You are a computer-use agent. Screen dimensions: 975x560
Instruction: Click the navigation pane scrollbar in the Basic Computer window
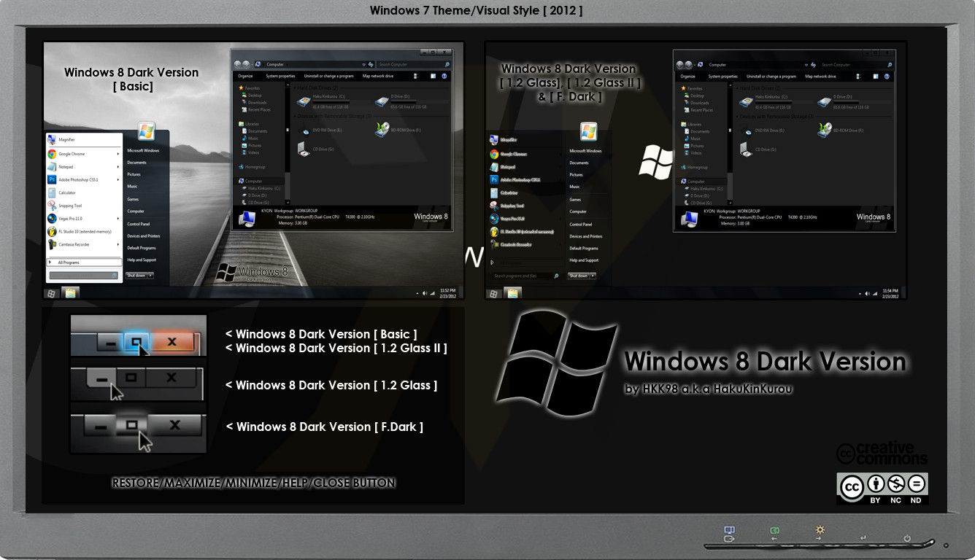coord(288,142)
